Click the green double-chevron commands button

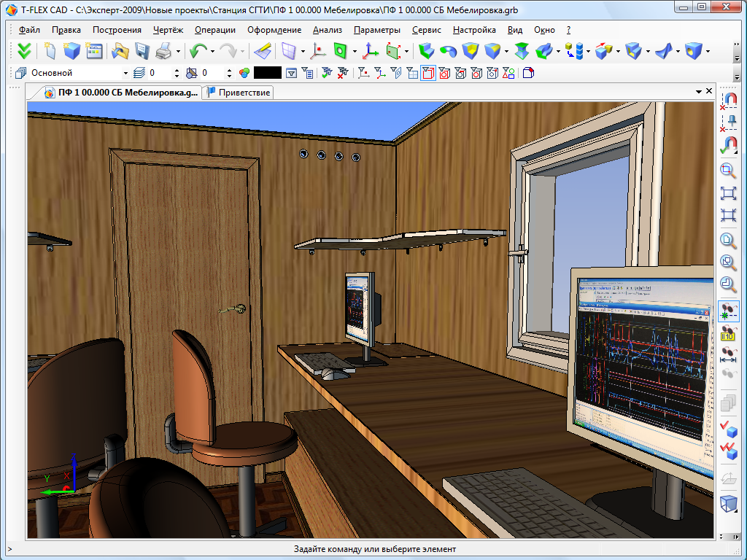click(x=23, y=52)
